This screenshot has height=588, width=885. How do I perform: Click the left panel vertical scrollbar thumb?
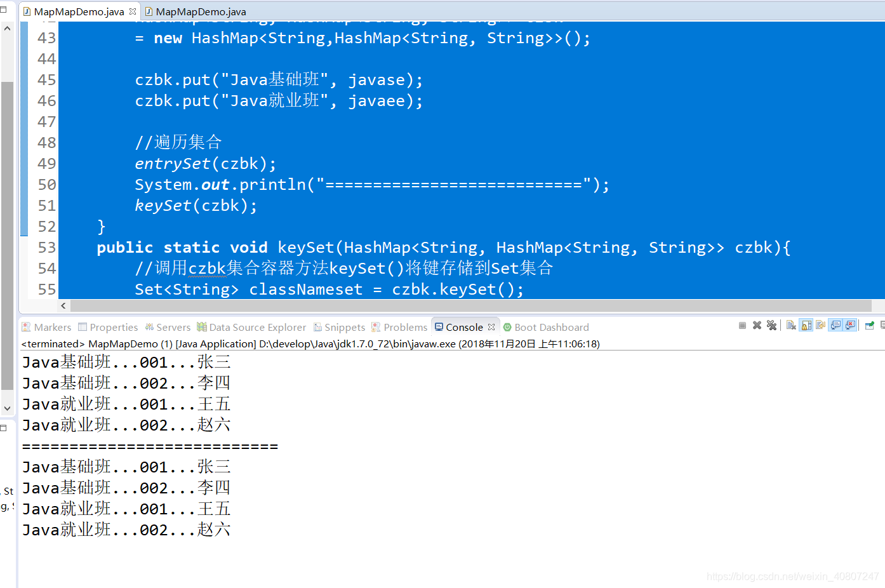(x=7, y=235)
